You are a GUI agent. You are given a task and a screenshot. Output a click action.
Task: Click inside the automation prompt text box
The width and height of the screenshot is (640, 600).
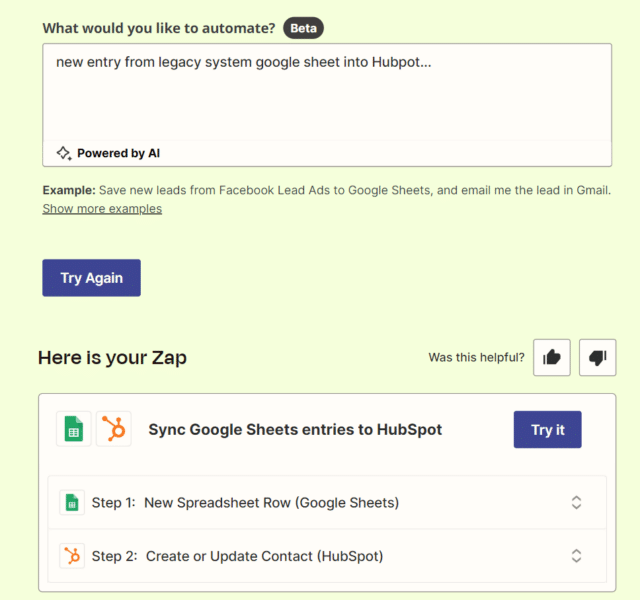[327, 93]
